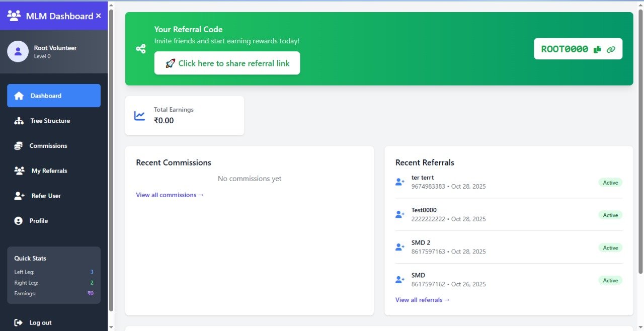This screenshot has height=331, width=644.
Task: Click the Root Volunteer avatar icon
Action: (x=18, y=51)
